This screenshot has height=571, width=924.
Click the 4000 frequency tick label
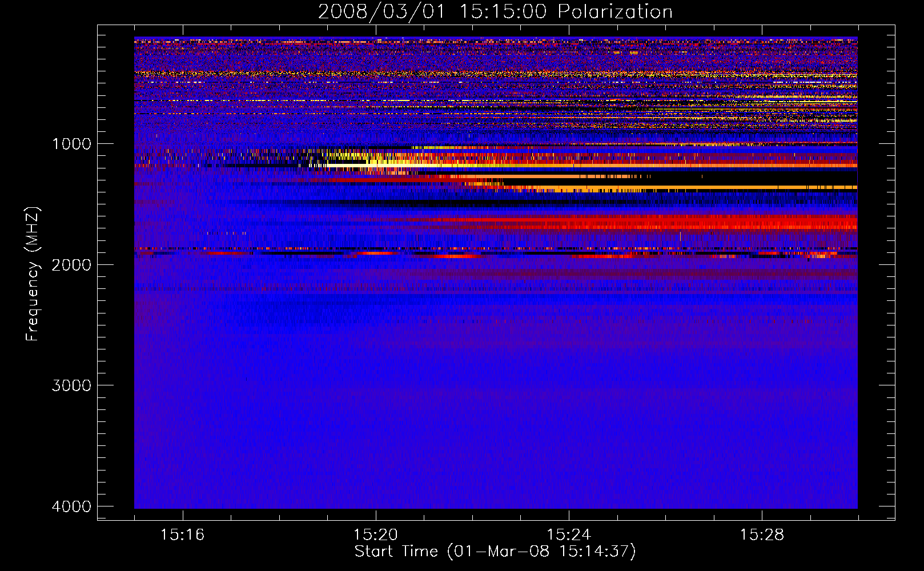click(x=71, y=506)
